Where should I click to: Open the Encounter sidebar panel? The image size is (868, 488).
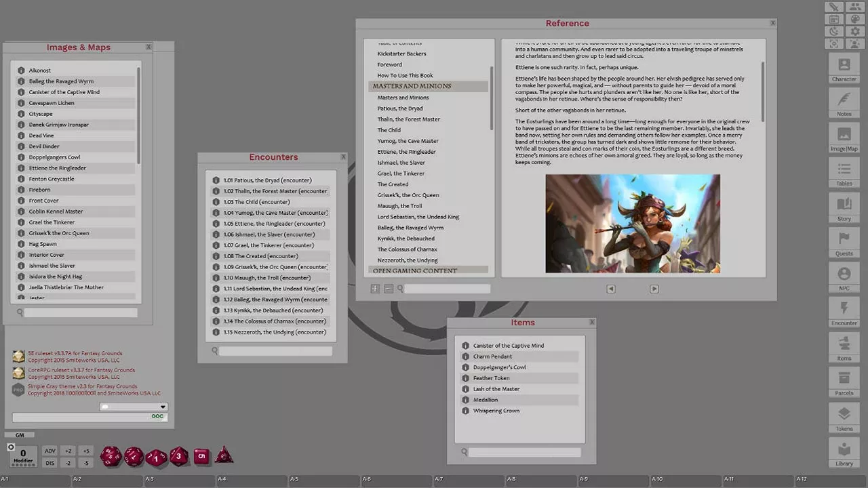[844, 312]
